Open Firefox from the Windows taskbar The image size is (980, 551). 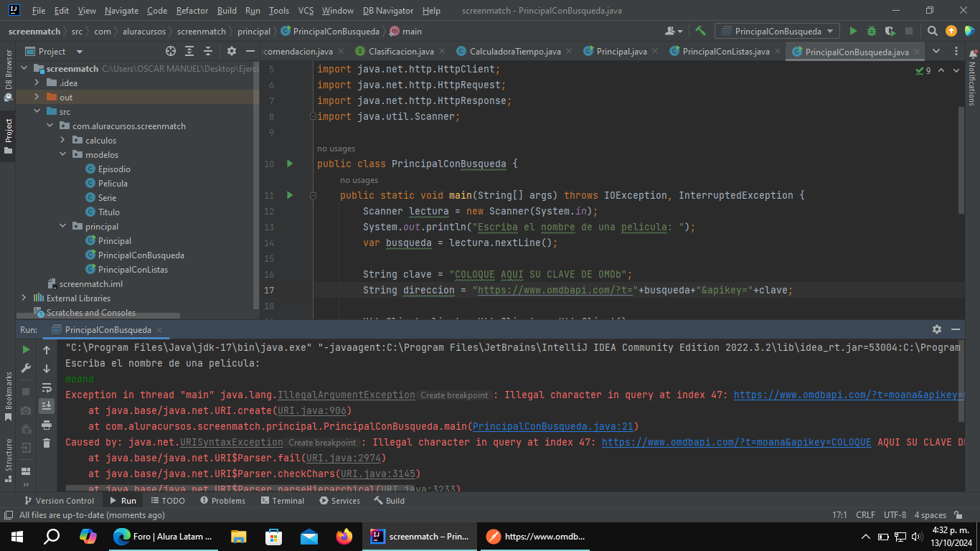[344, 536]
